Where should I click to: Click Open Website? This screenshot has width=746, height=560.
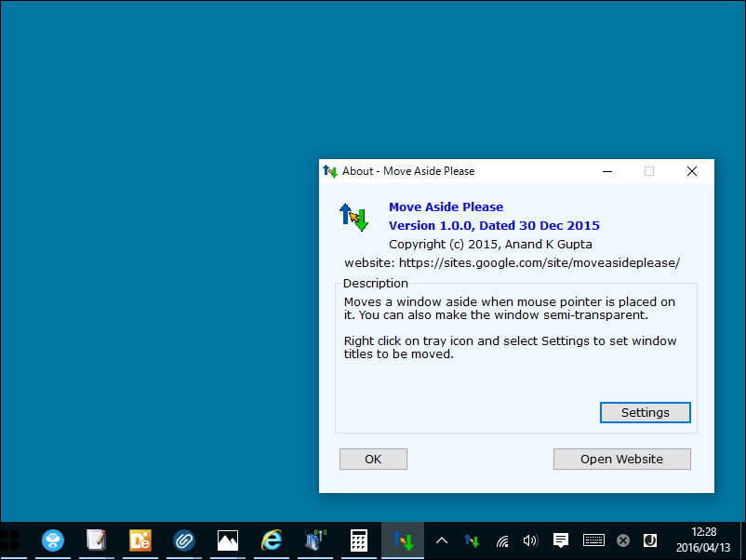(621, 459)
